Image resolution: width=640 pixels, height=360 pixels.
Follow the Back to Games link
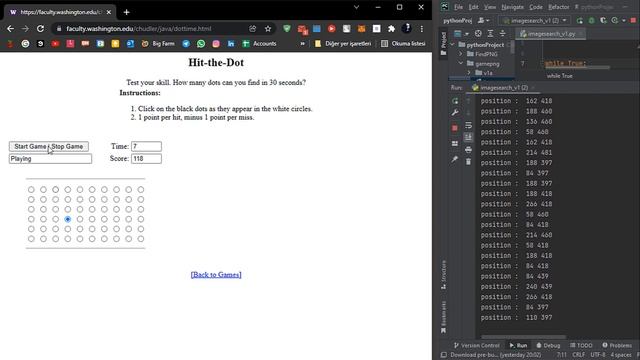216,275
